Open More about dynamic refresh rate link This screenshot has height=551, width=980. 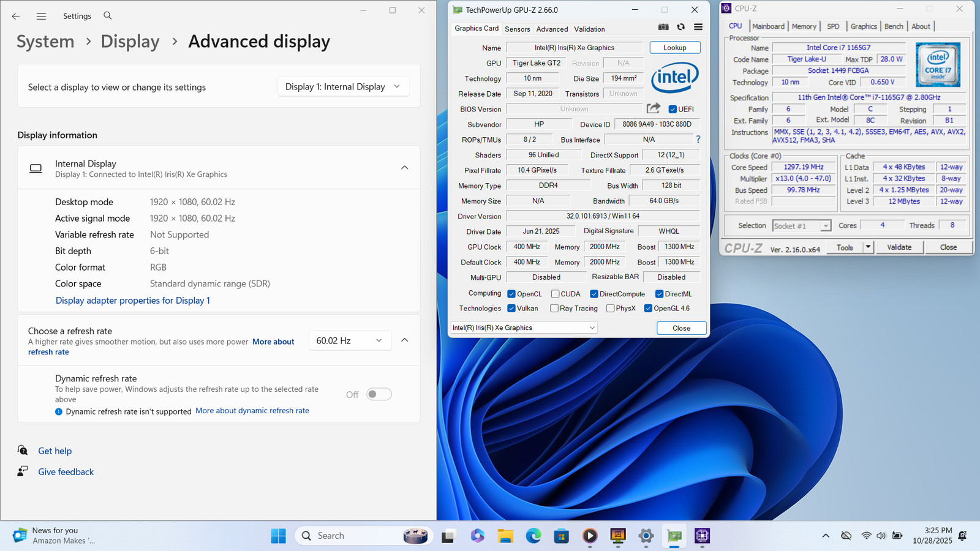252,411
